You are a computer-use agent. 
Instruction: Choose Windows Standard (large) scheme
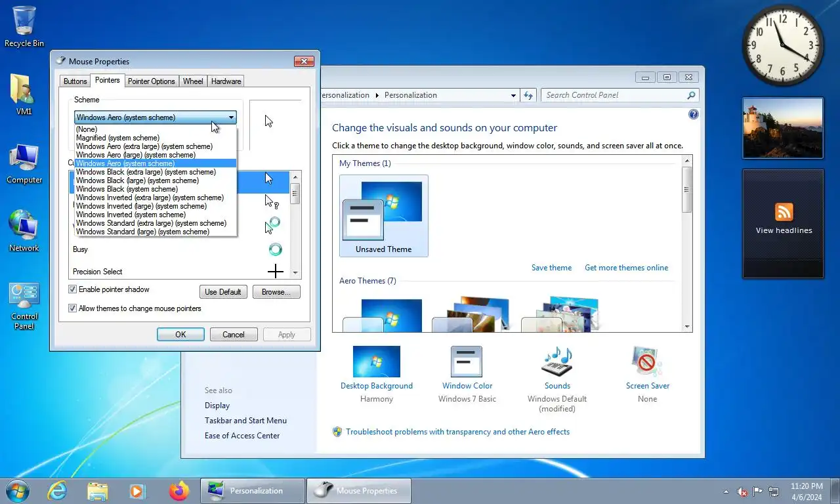coord(155,232)
